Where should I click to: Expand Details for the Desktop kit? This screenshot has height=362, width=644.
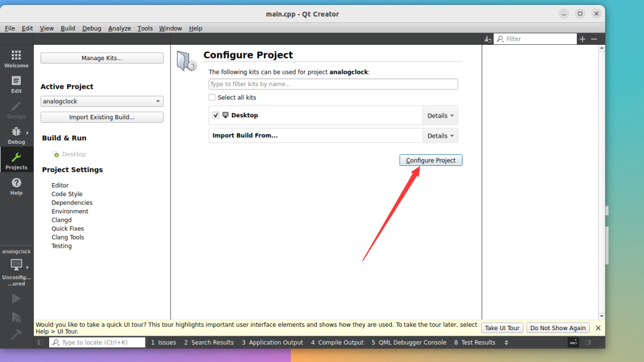click(x=440, y=116)
